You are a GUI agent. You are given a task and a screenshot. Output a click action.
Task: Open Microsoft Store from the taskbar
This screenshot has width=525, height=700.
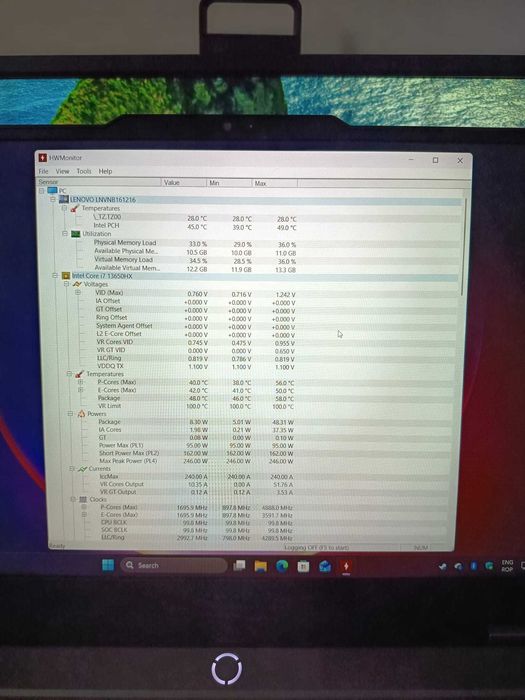pyautogui.click(x=303, y=566)
